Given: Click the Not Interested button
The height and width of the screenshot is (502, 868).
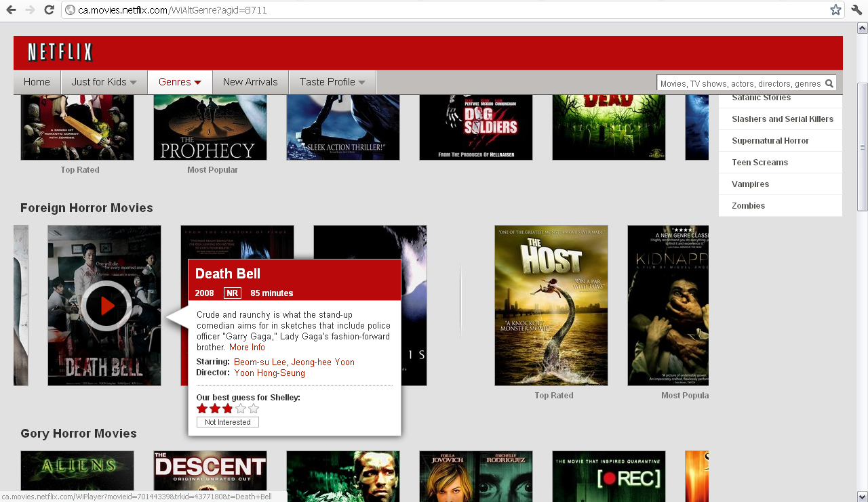Looking at the screenshot, I should click(227, 421).
